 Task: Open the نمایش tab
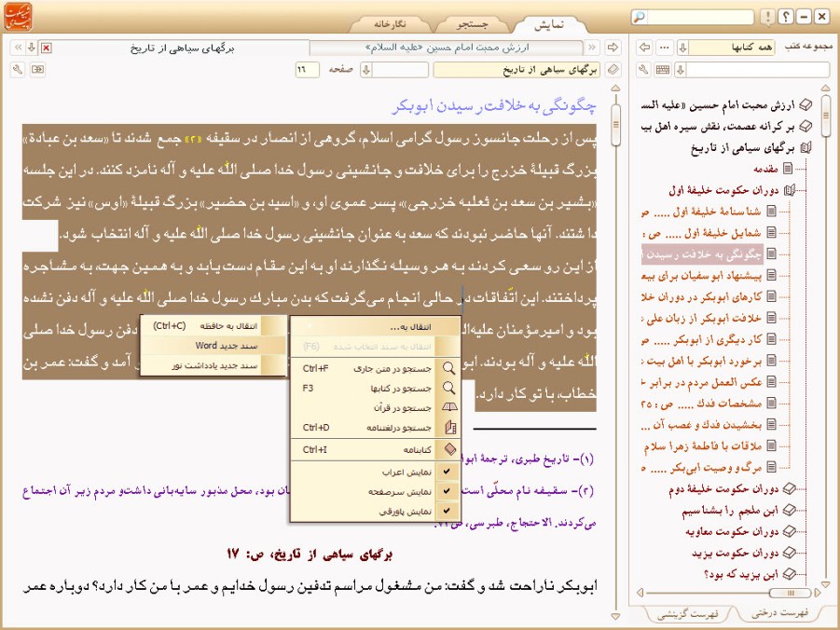tap(549, 25)
